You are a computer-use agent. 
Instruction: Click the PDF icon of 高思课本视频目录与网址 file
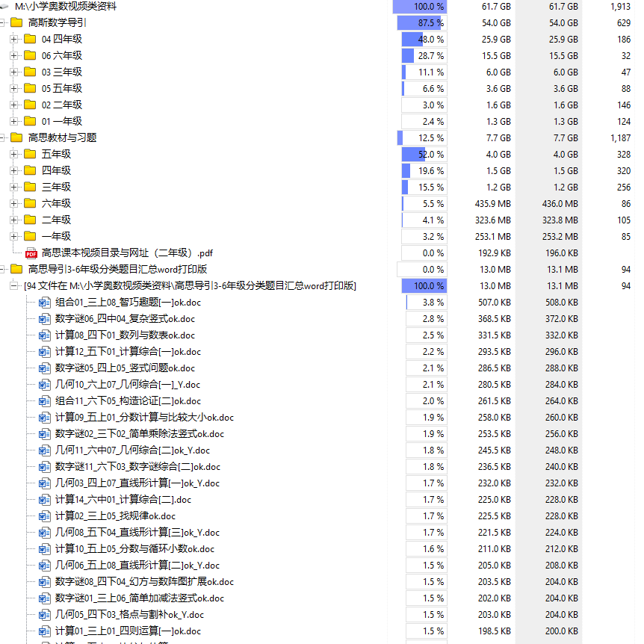click(31, 253)
